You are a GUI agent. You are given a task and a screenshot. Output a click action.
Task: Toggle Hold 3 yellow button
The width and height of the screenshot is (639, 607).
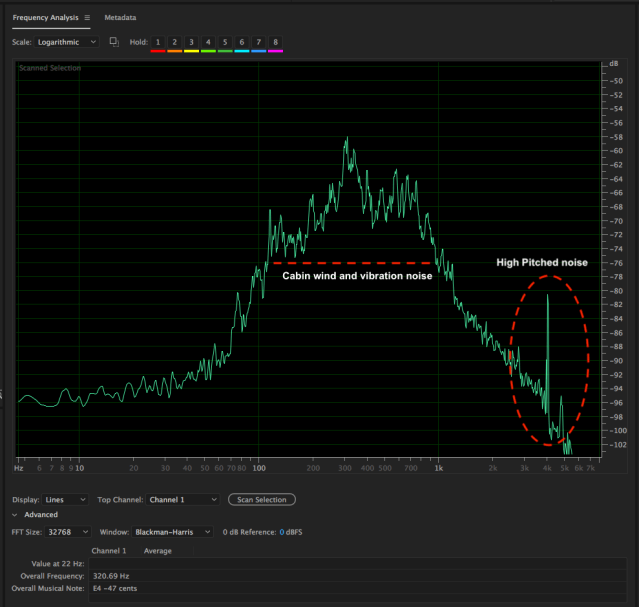tap(191, 43)
